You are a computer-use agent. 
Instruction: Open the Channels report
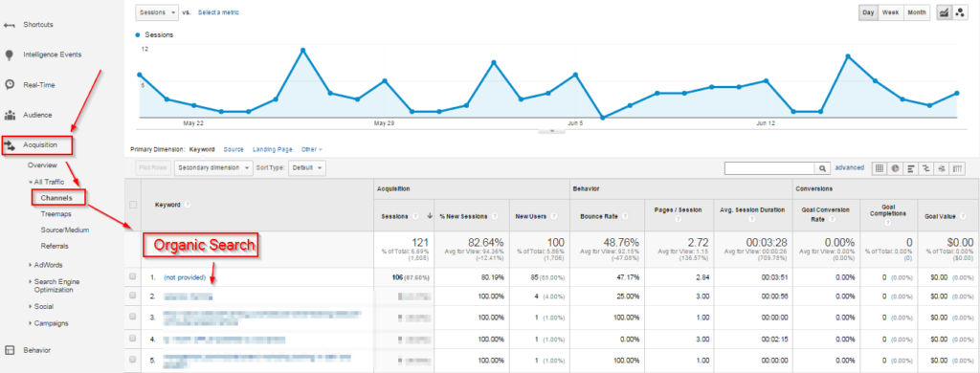(x=56, y=198)
